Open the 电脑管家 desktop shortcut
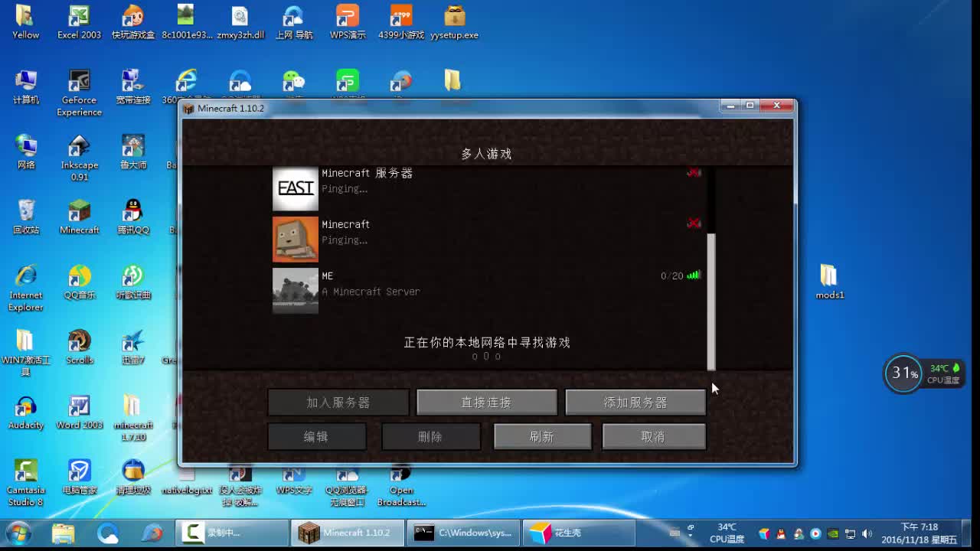This screenshot has height=551, width=980. tap(79, 478)
